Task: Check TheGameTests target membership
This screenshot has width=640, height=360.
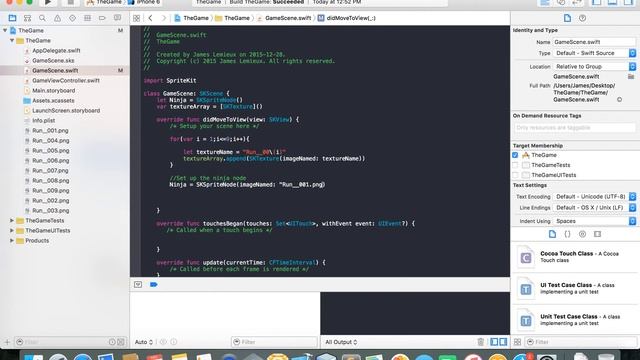Action: pyautogui.click(x=515, y=165)
